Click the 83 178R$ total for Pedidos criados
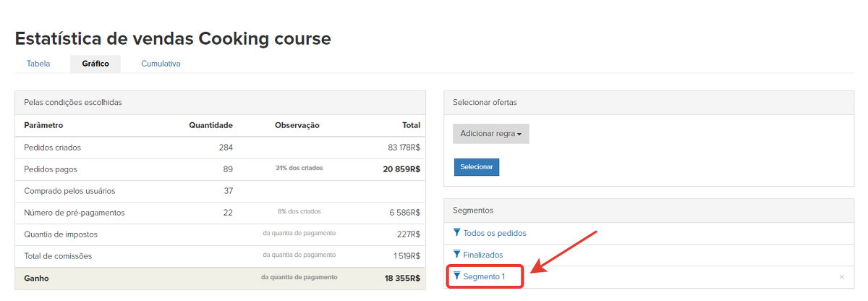Screen dimensions: 868x301 pos(404,148)
